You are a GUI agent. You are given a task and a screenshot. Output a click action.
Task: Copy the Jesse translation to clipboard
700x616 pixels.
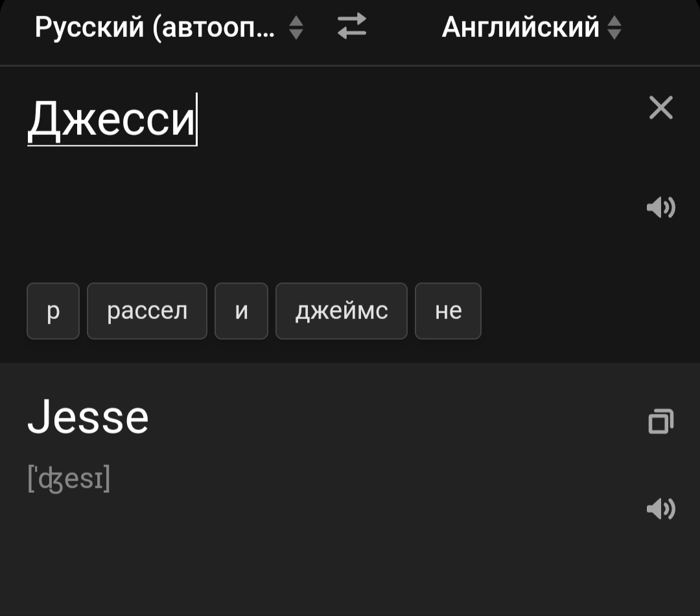click(660, 421)
